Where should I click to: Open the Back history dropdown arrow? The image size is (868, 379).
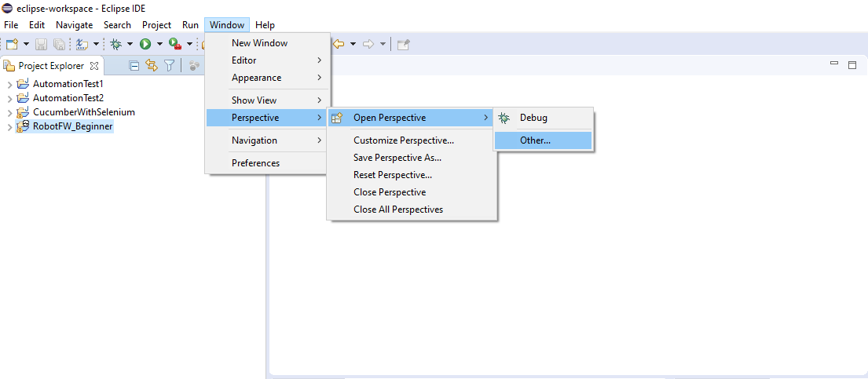353,44
